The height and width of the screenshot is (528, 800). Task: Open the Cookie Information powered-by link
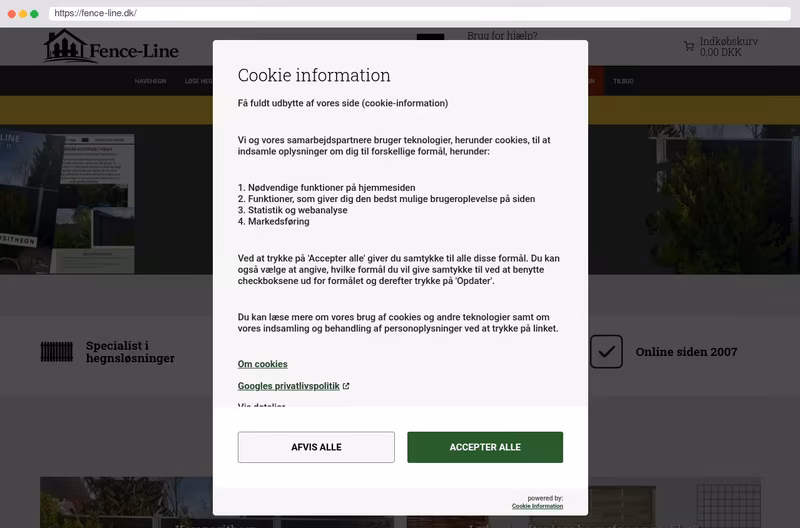click(x=537, y=506)
